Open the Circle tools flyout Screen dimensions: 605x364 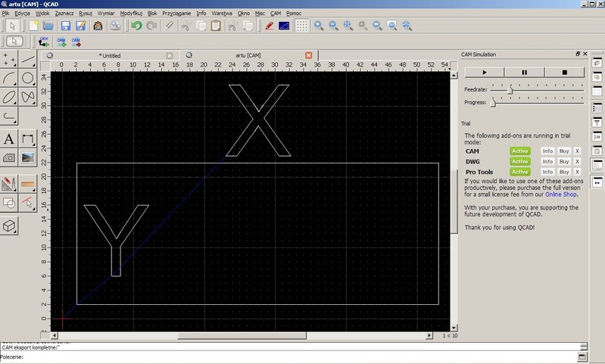point(28,78)
